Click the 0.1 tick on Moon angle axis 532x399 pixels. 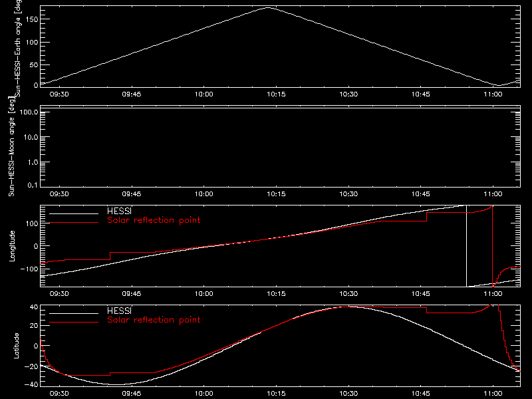click(x=33, y=185)
